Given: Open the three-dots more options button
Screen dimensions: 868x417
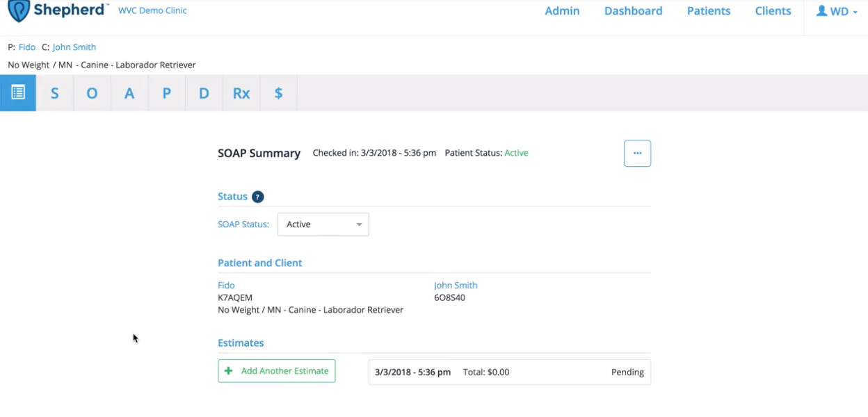Looking at the screenshot, I should [x=637, y=153].
